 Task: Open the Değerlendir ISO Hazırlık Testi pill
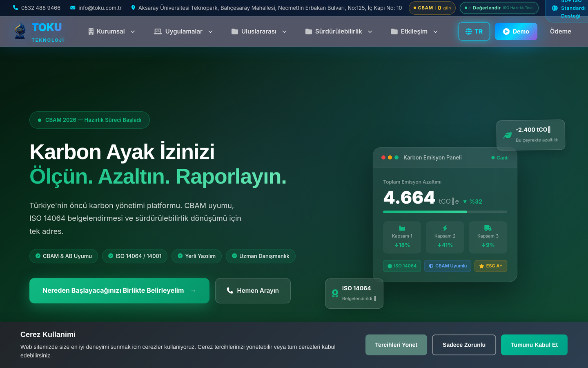point(499,8)
